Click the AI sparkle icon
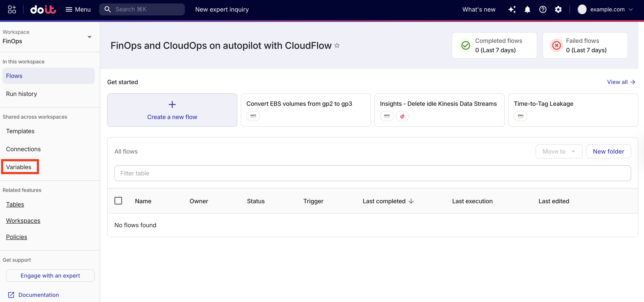This screenshot has height=302, width=644. click(512, 9)
